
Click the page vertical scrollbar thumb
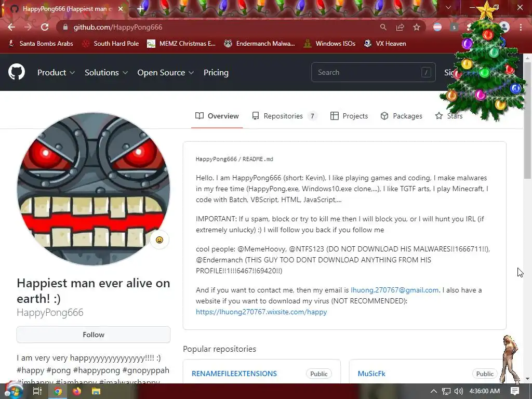527,121
